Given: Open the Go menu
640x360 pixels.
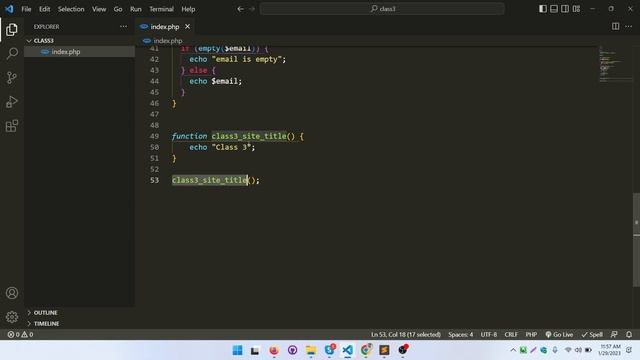Looking at the screenshot, I should coord(118,9).
